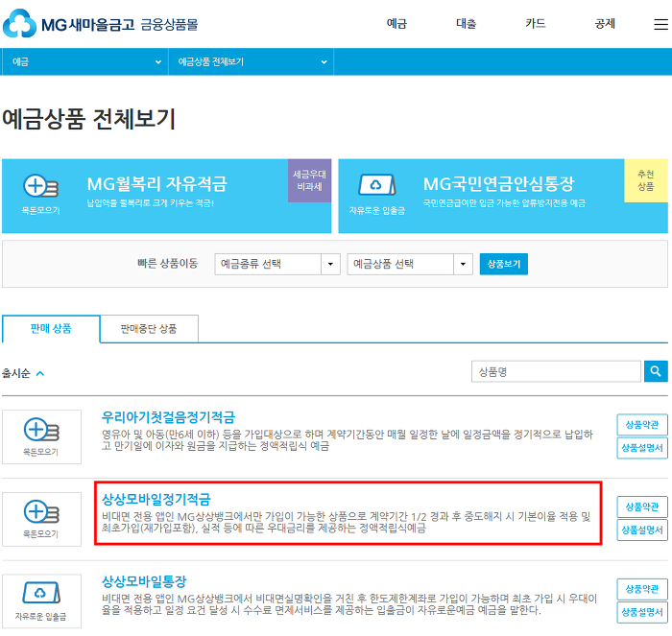Viewport: 672px width, 636px height.
Task: Open the hamburger menu icon
Action: click(x=660, y=24)
